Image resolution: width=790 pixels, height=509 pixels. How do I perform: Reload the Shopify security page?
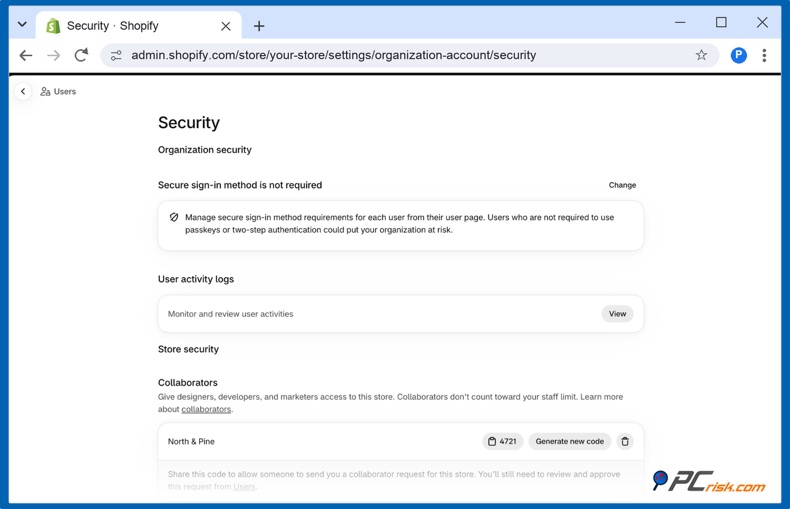tap(81, 55)
